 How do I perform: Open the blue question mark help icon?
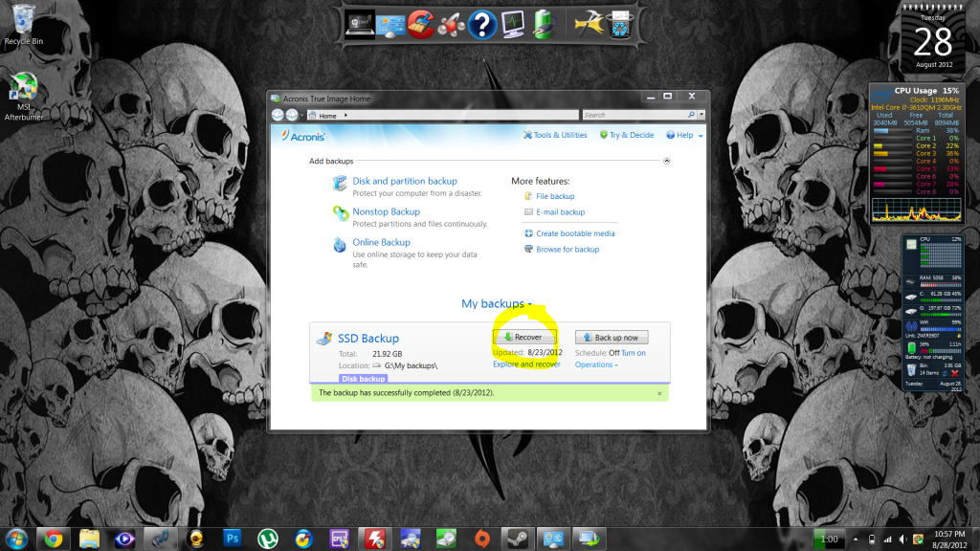tap(482, 25)
